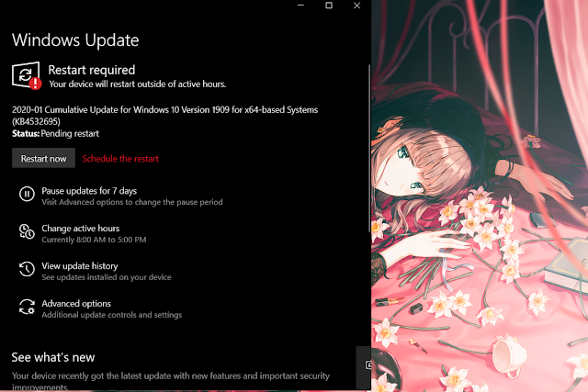Screen dimensions: 588x392
Task: Maximize the Settings window
Action: pyautogui.click(x=329, y=6)
